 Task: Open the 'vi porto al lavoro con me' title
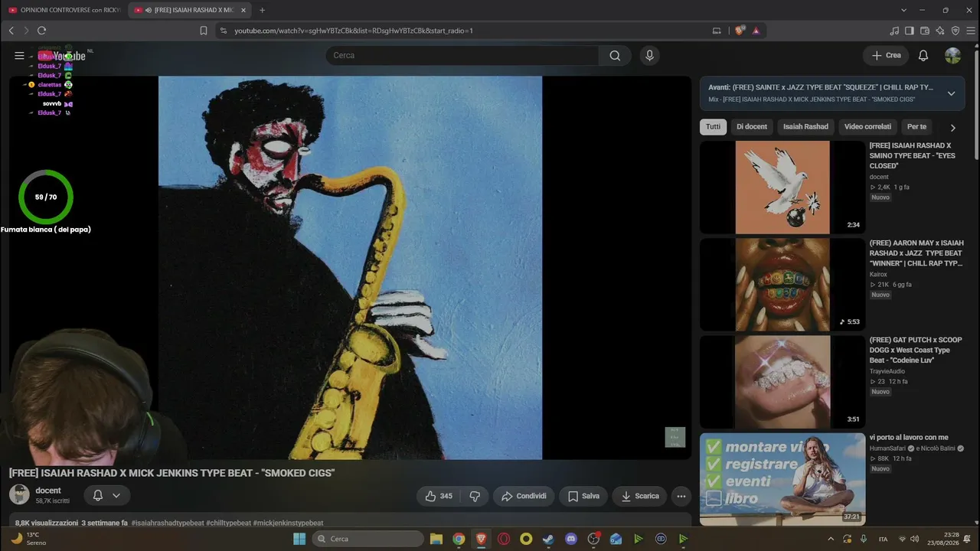point(909,438)
